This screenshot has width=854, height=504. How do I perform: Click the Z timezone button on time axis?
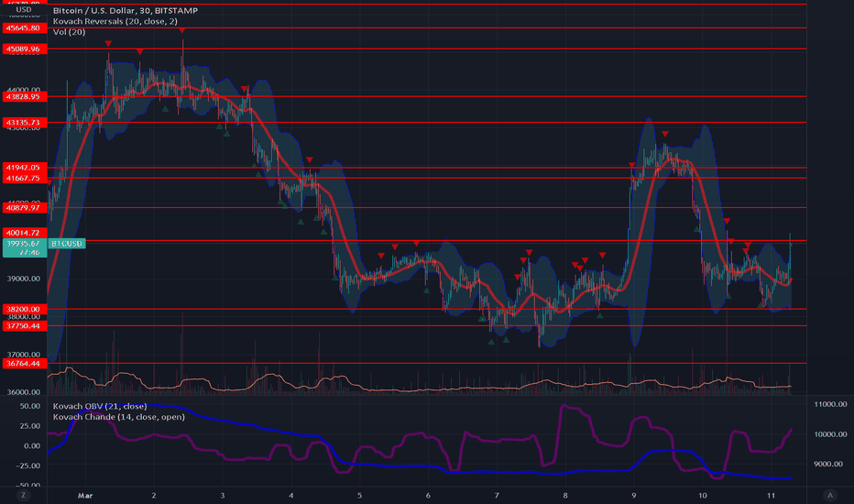point(23,495)
